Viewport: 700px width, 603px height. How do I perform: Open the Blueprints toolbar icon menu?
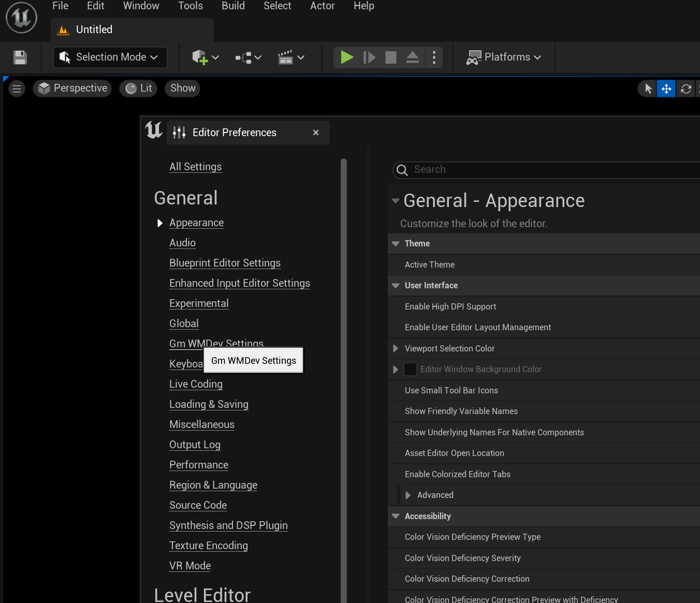[248, 57]
